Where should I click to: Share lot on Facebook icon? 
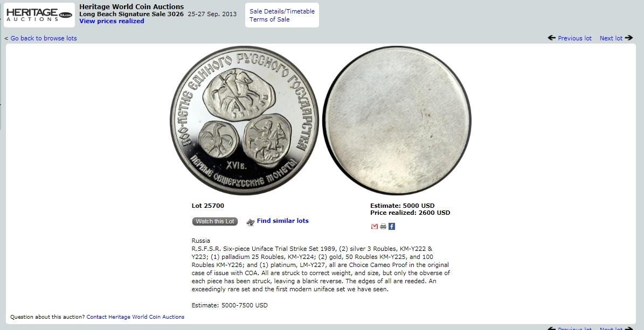click(x=392, y=227)
